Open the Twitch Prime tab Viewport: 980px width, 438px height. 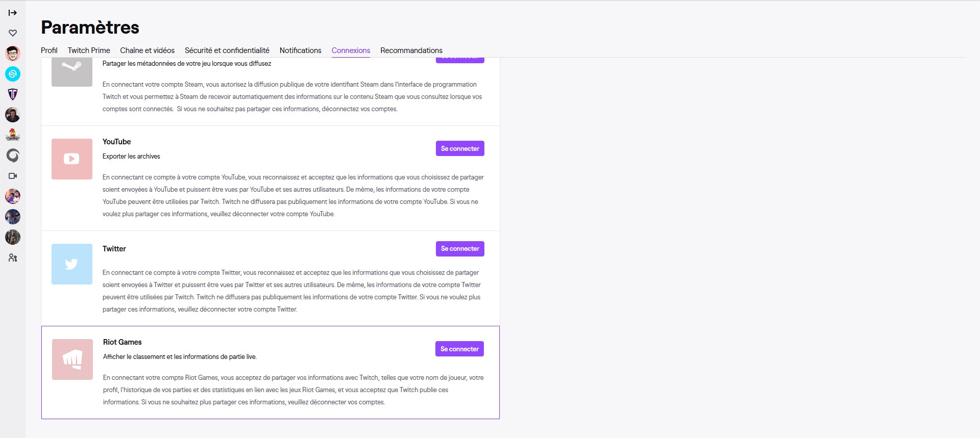click(x=89, y=50)
